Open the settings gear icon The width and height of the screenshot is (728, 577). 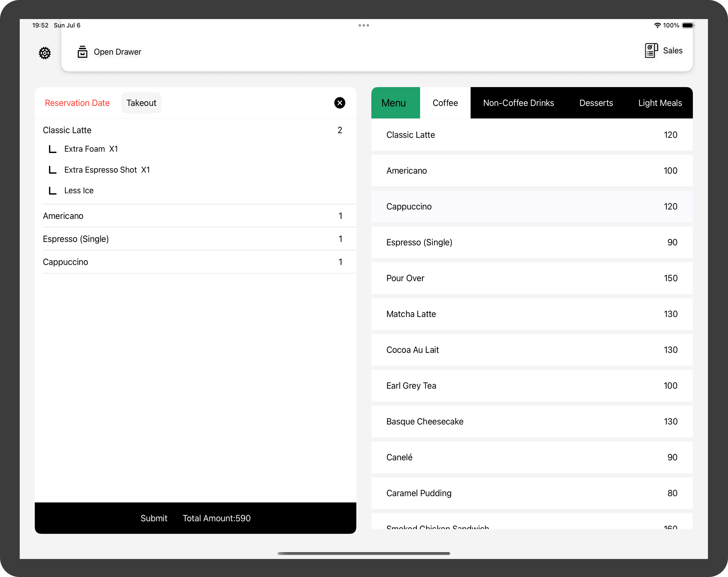45,53
